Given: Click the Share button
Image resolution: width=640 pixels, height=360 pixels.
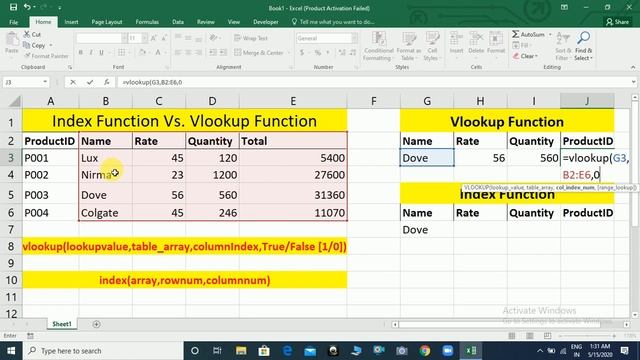Looking at the screenshot, I should pos(617,22).
